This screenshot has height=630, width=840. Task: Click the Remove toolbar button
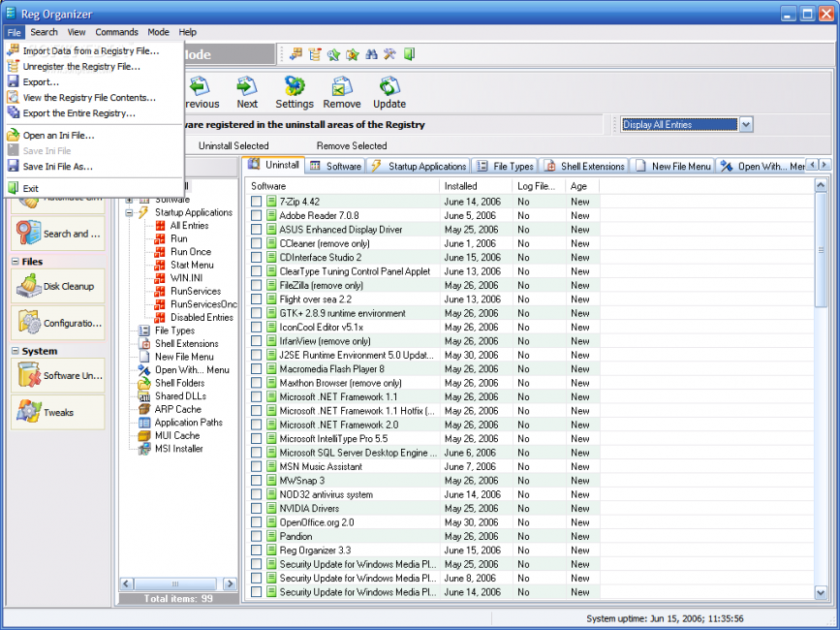(x=342, y=93)
